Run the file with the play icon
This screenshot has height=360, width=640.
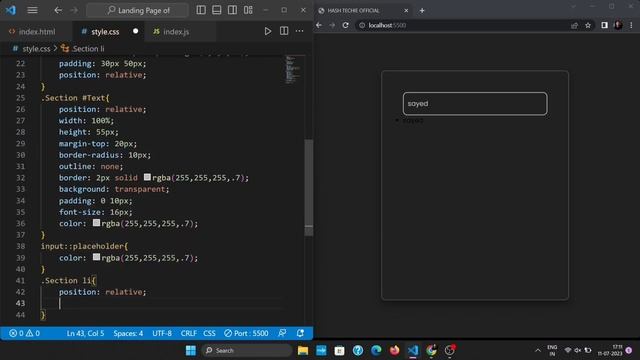click(267, 31)
